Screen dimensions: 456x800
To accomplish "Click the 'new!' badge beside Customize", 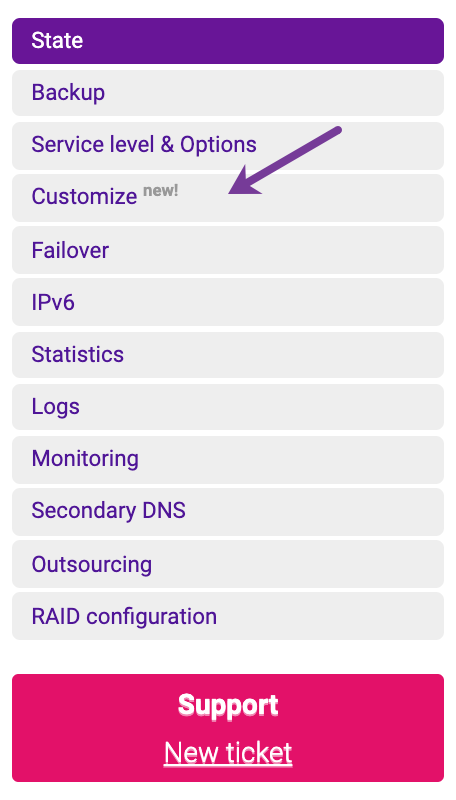I will point(161,191).
